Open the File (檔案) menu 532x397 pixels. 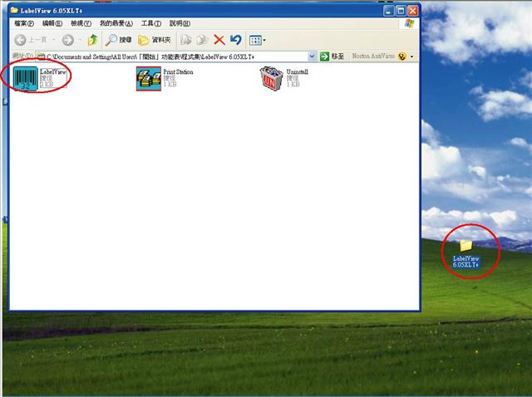[24, 23]
